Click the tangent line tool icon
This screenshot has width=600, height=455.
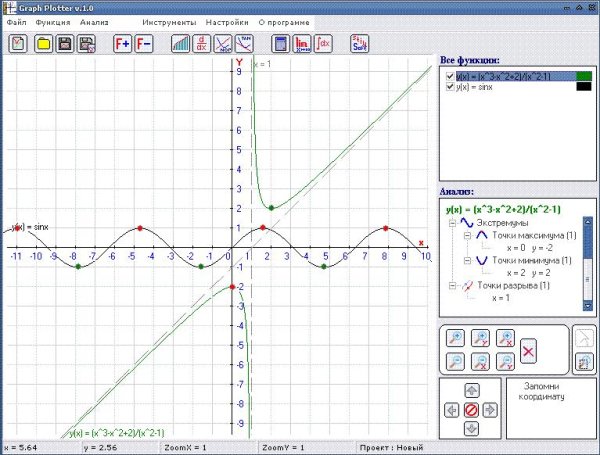(x=244, y=44)
